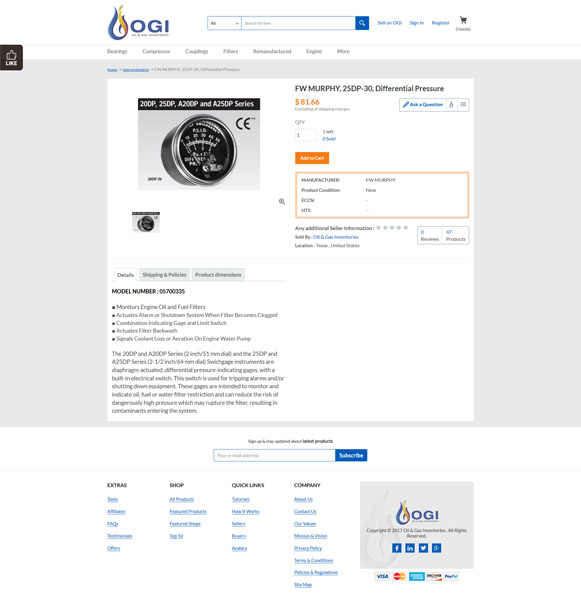
Task: Open the Facebook icon in footer
Action: point(396,548)
